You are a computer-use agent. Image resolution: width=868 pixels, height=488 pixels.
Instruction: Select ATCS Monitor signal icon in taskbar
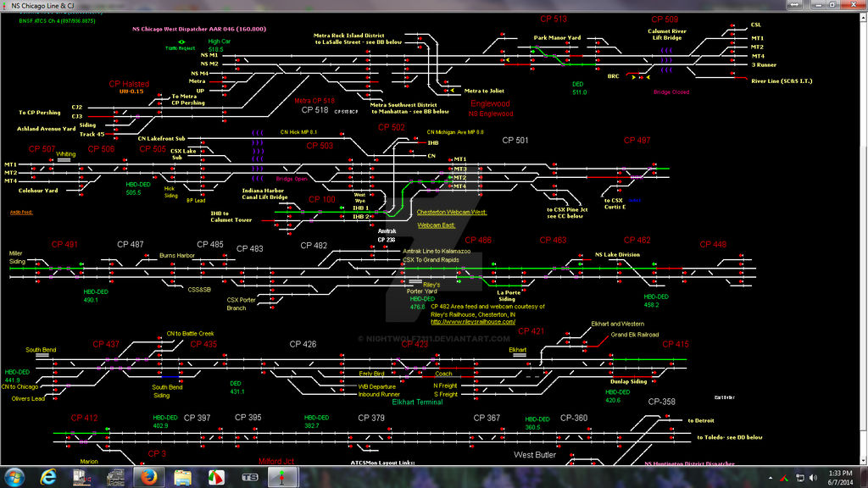(282, 477)
